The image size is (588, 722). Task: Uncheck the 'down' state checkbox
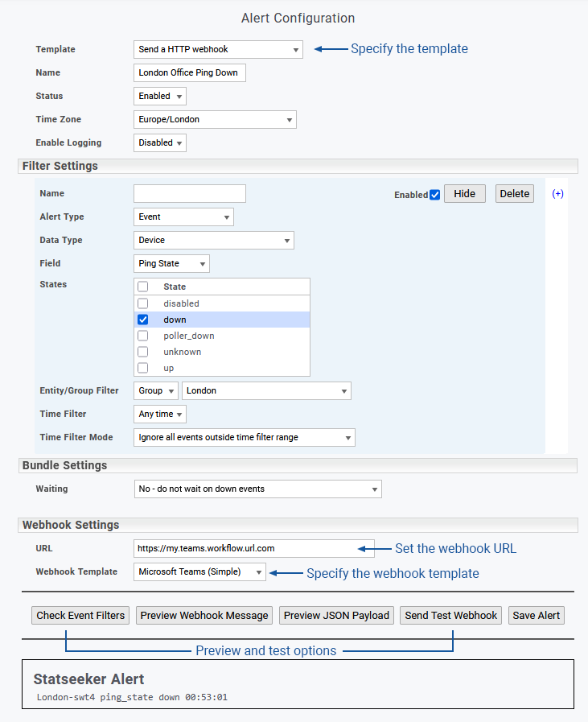pyautogui.click(x=143, y=320)
